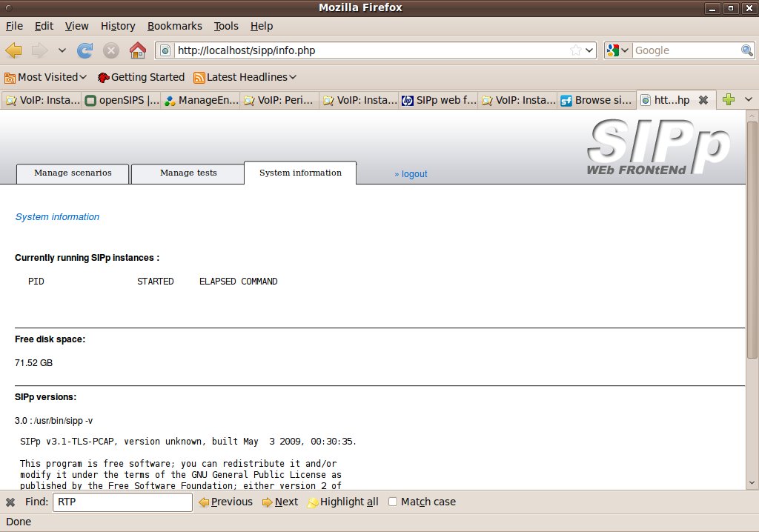The height and width of the screenshot is (532, 759).
Task: Close the find bar
Action: tap(10, 502)
